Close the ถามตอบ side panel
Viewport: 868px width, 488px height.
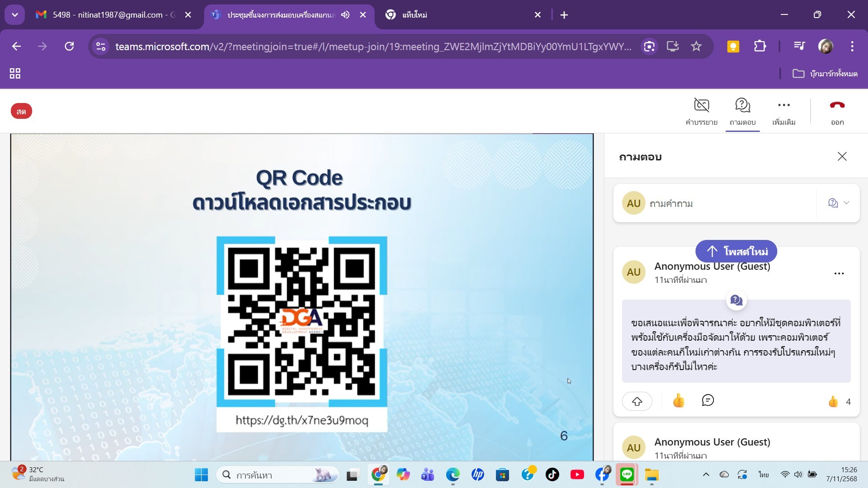[x=842, y=157]
